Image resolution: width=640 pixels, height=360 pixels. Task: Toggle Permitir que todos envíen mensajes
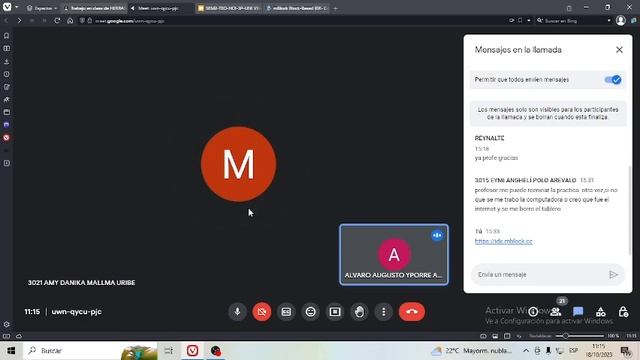point(613,80)
